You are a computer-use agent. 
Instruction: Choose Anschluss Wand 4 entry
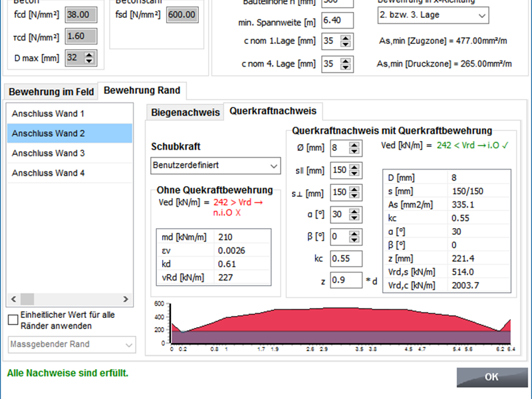[x=69, y=173]
